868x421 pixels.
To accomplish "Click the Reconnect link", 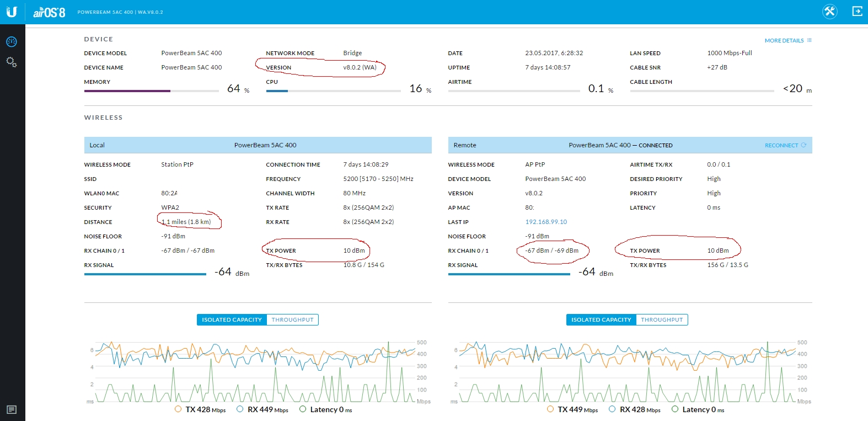I will click(x=781, y=146).
